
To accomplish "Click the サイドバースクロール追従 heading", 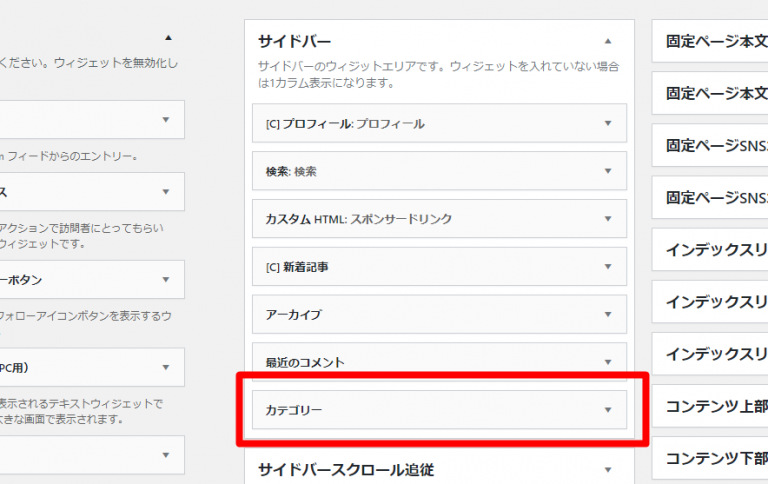I will [x=346, y=469].
